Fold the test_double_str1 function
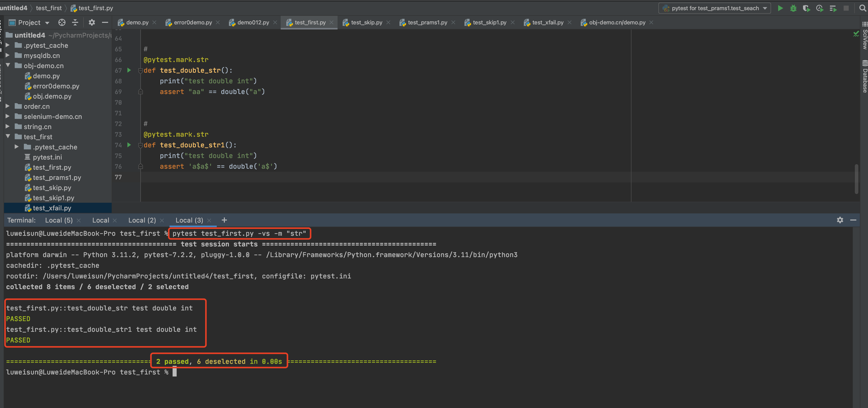This screenshot has width=868, height=408. coord(141,145)
